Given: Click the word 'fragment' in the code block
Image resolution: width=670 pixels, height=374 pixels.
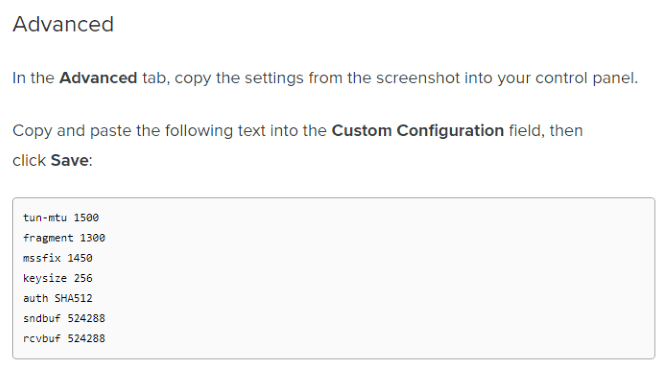Looking at the screenshot, I should [48, 238].
